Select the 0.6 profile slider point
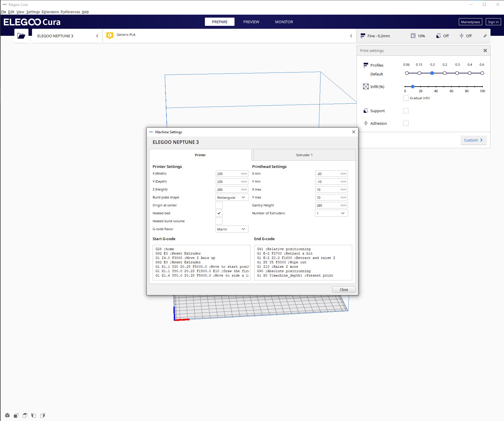This screenshot has width=504, height=421. tap(482, 73)
